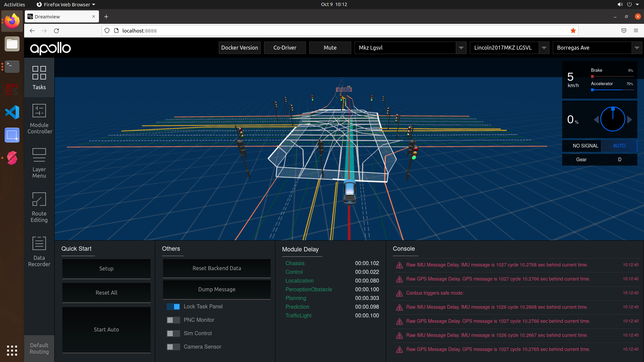
Task: Open the Data Recorder panel
Action: click(x=39, y=252)
